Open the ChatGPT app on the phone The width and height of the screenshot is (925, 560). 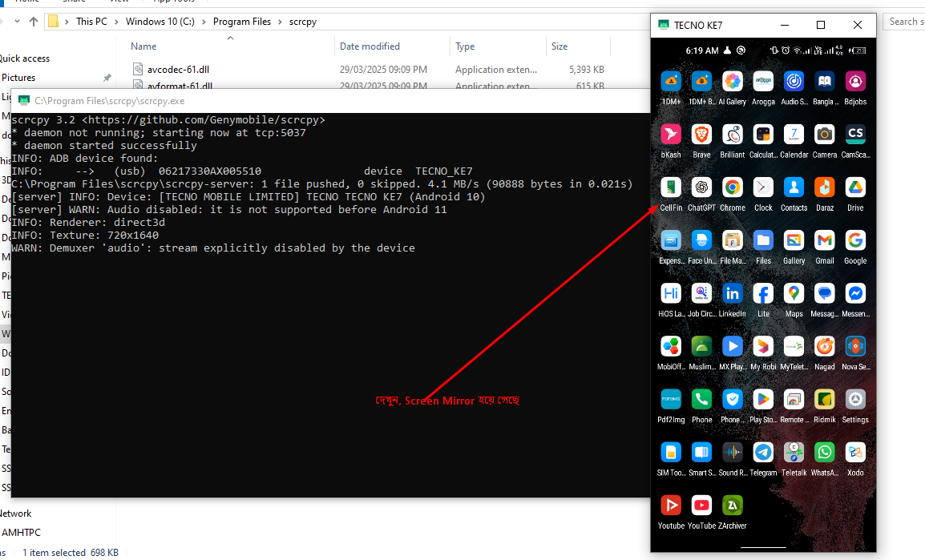coord(701,187)
